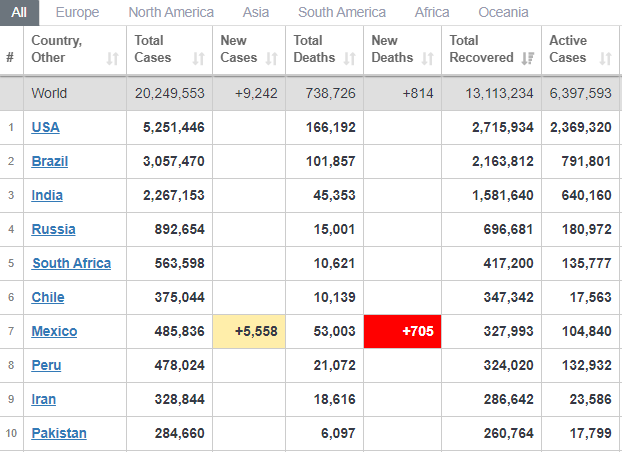This screenshot has height=452, width=622.
Task: Sort by Total Cases column arrows
Action: (198, 58)
